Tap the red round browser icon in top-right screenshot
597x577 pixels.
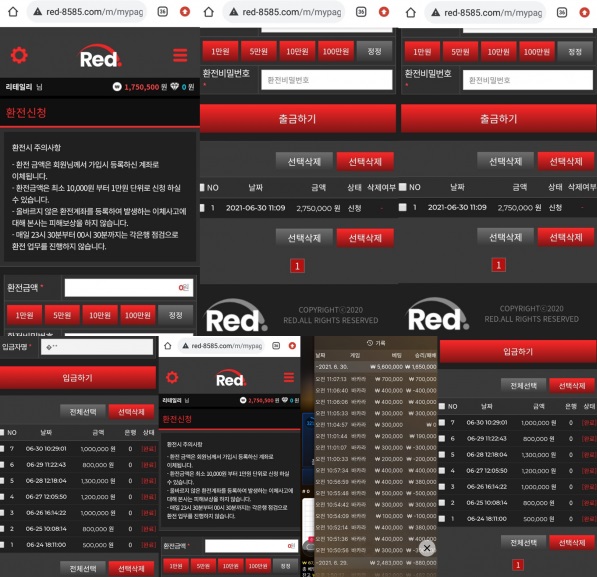point(584,13)
